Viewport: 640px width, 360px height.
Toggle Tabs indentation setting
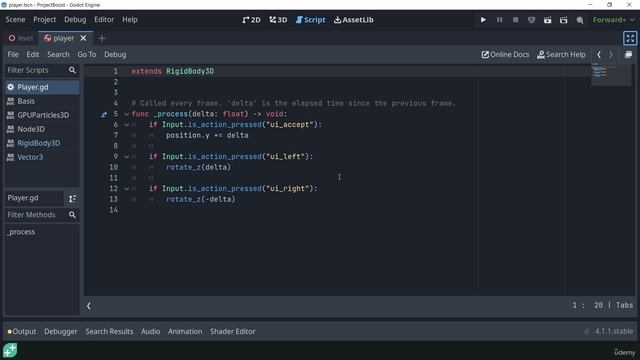[x=624, y=305]
